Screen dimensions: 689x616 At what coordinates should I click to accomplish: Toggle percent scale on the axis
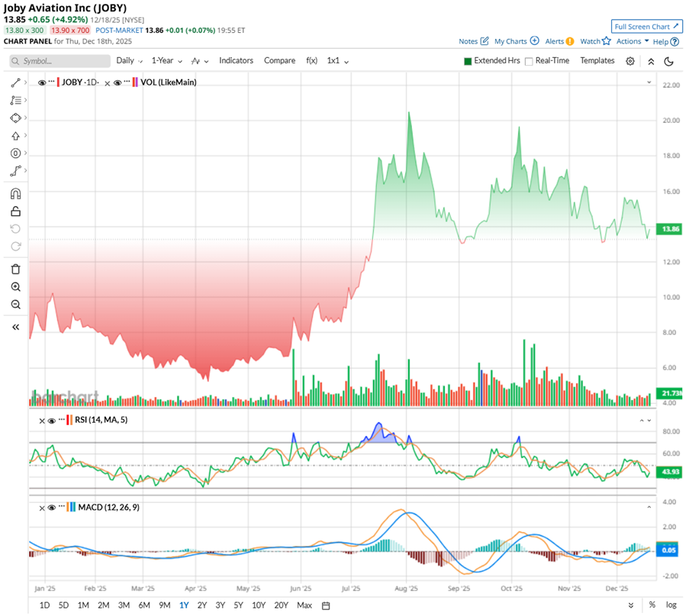click(x=652, y=605)
